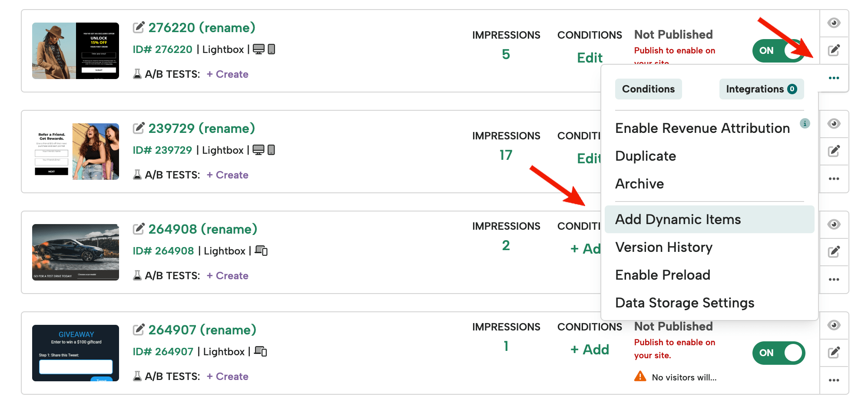The height and width of the screenshot is (403, 868).
Task: Expand the three-dot menu for campaign 264907
Action: click(x=834, y=380)
